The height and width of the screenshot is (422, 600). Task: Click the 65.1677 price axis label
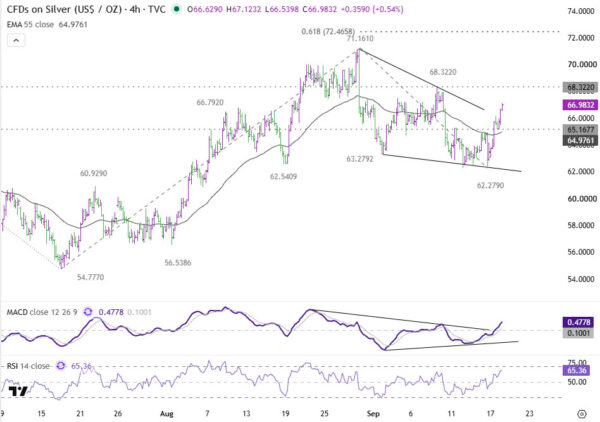tap(580, 129)
